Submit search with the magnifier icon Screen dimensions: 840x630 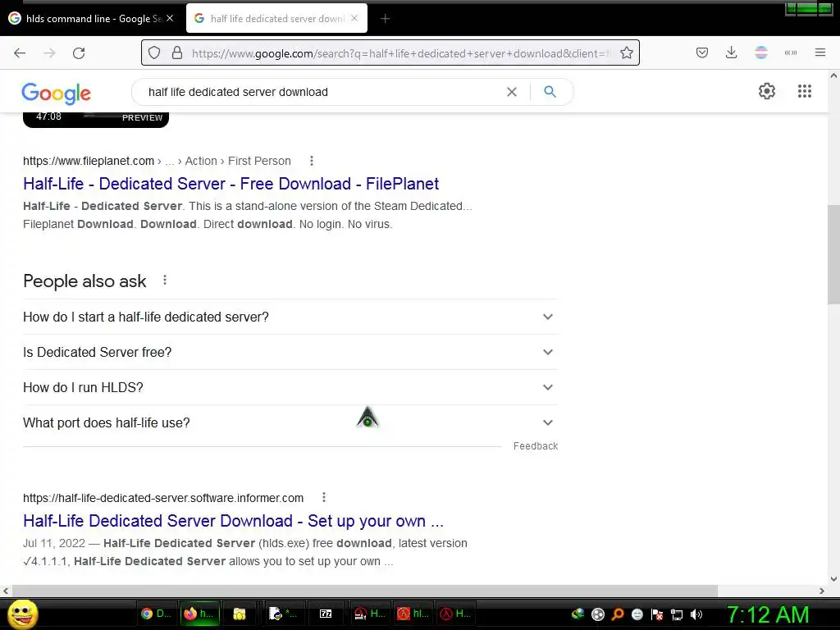click(x=550, y=92)
